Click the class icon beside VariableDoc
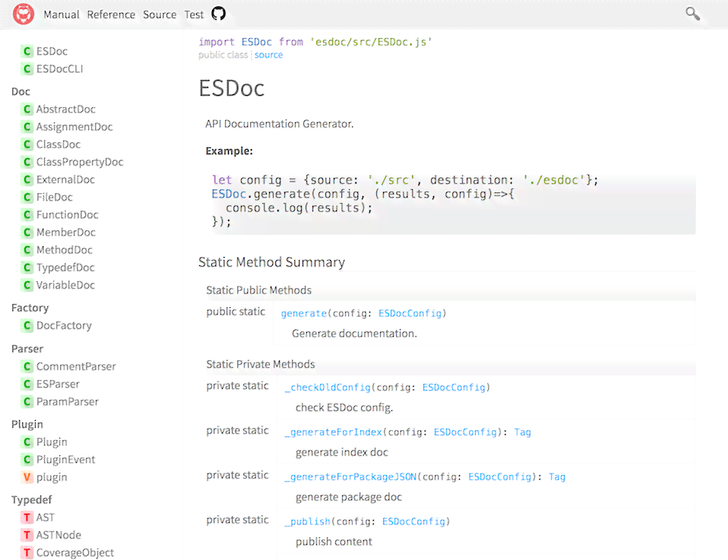This screenshot has height=560, width=728. coord(27,285)
